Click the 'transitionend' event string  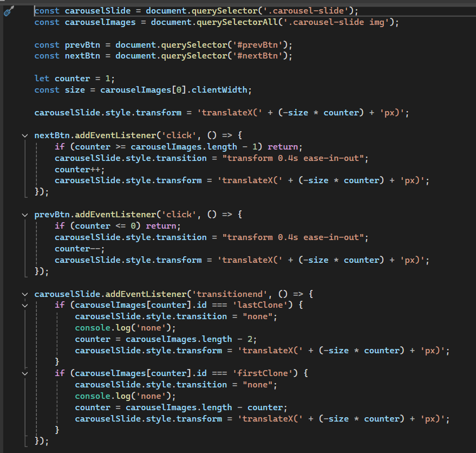229,294
